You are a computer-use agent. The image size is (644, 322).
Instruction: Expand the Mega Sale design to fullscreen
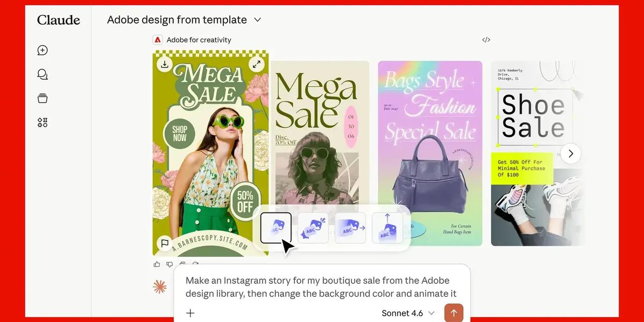click(257, 63)
